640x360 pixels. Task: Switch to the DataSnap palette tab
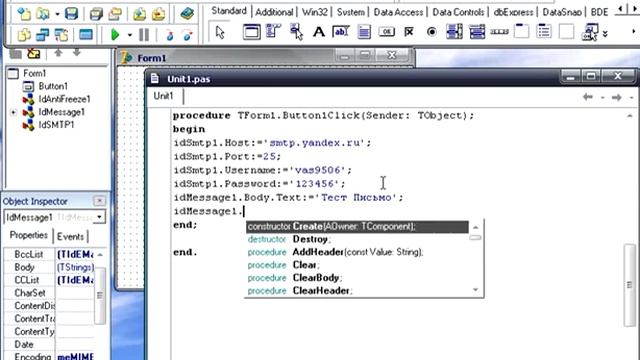click(562, 12)
